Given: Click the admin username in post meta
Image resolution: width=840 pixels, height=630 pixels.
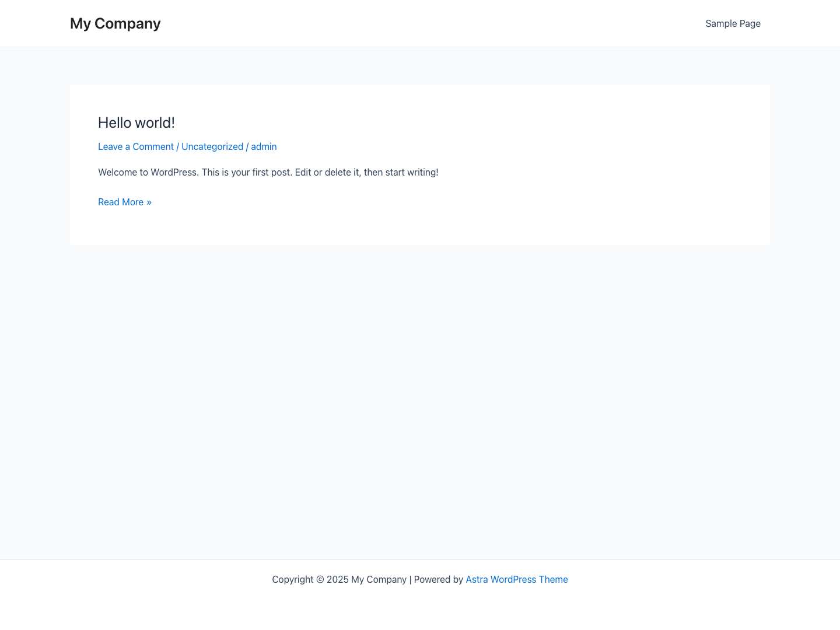Looking at the screenshot, I should [x=264, y=146].
